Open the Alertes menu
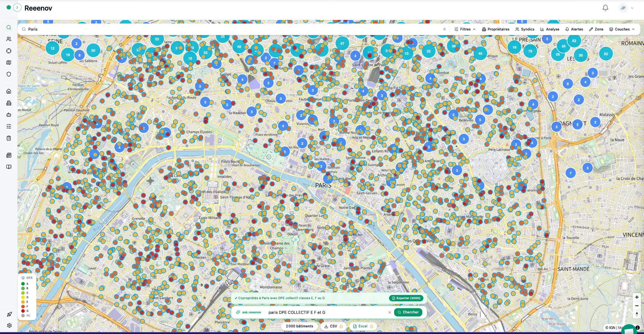Screen dimensions: 644x334 click(x=574, y=29)
